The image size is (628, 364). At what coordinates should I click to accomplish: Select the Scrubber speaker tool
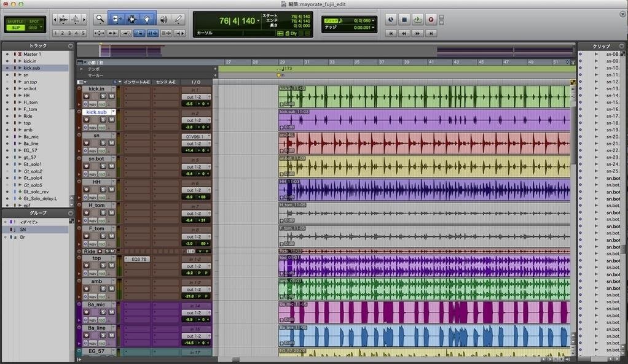coord(163,19)
